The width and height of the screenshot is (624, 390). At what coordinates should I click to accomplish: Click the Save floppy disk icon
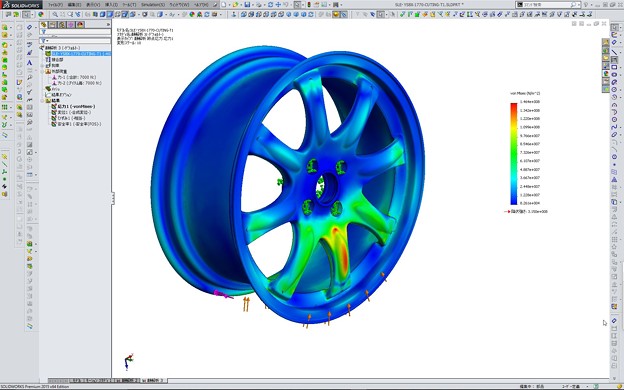pos(247,5)
